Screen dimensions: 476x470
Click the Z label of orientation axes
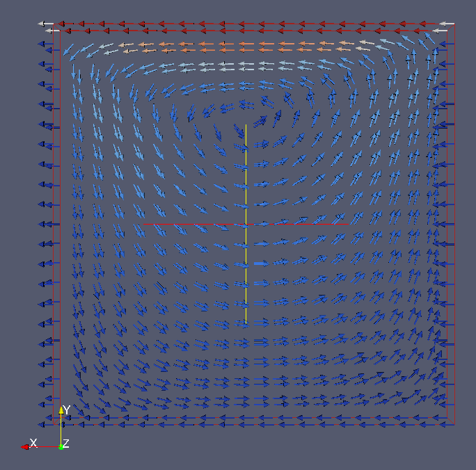click(x=66, y=444)
